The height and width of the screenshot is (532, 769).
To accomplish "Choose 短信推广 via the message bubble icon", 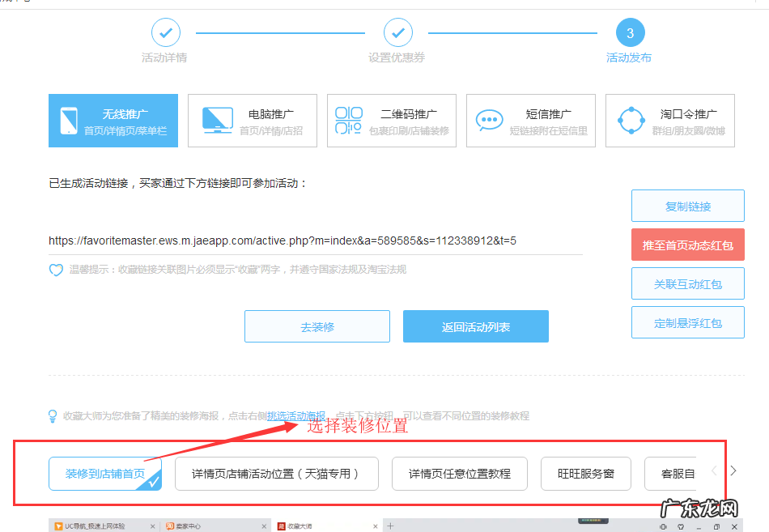I will 489,120.
